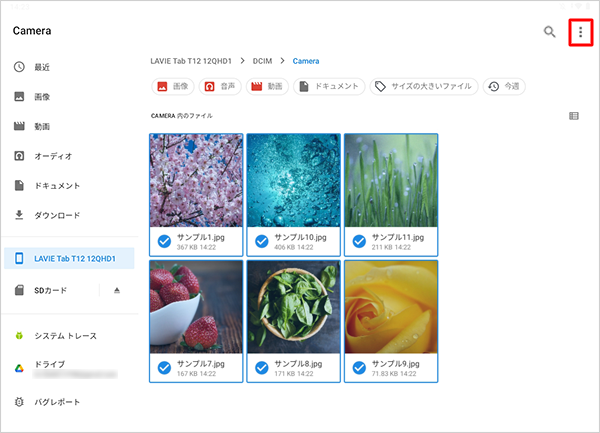Click the Camera breadcrumb folder
This screenshot has width=600, height=433.
point(306,61)
